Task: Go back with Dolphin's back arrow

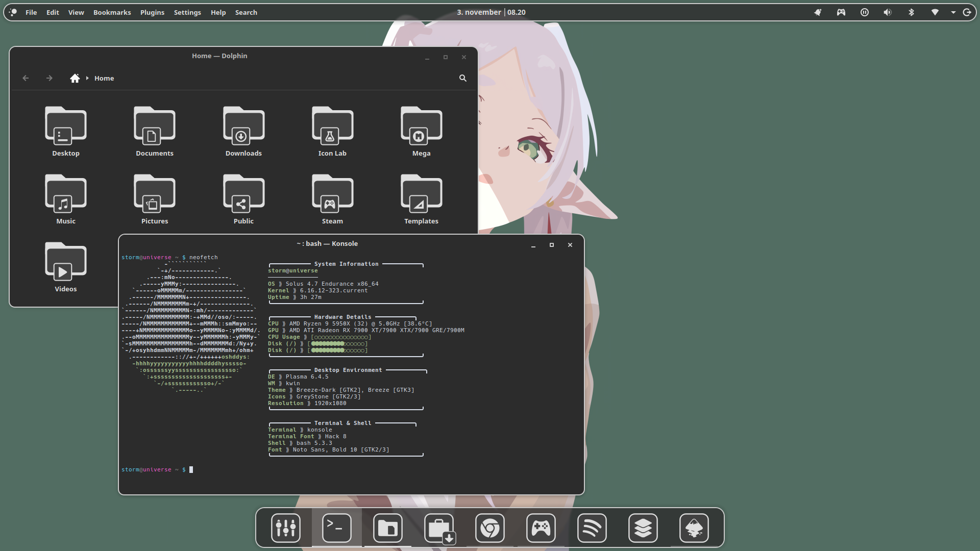Action: (26, 78)
